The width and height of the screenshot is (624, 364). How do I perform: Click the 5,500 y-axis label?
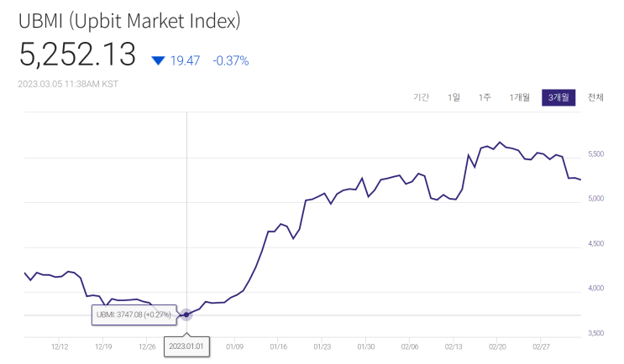595,154
